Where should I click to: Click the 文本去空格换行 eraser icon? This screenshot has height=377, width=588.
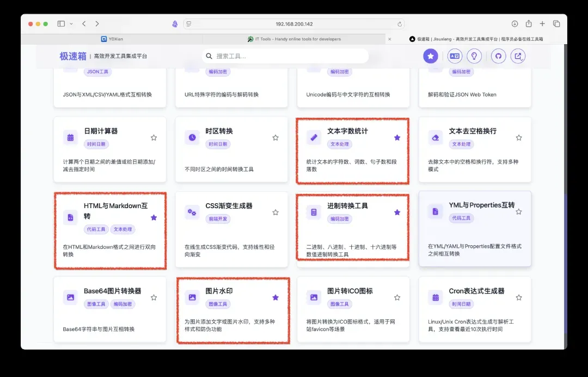pyautogui.click(x=435, y=137)
